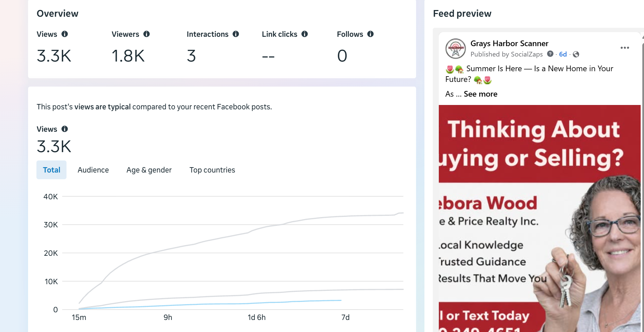644x332 pixels.
Task: Click the Link clicks info icon
Action: [x=304, y=34]
